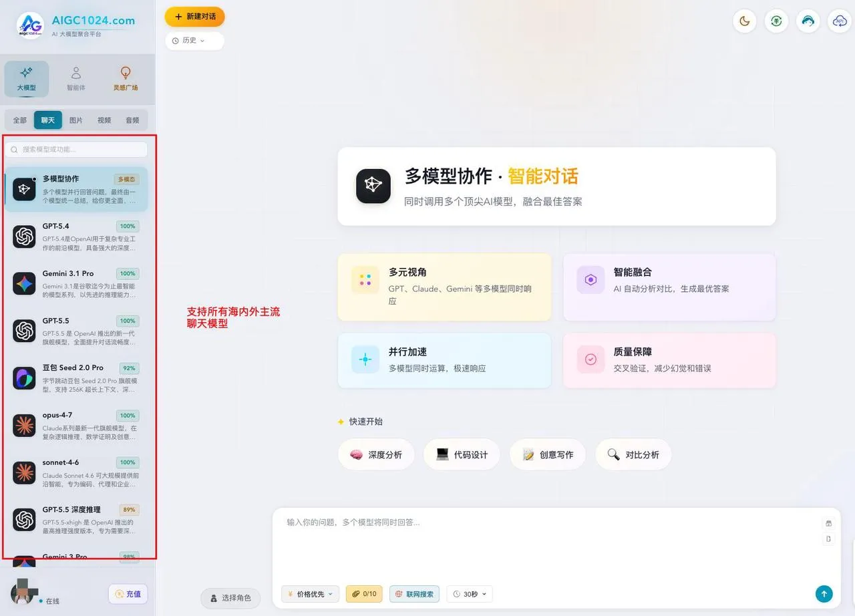Start the 深度分析 quick prompt
This screenshot has height=616, width=855.
pyautogui.click(x=376, y=455)
